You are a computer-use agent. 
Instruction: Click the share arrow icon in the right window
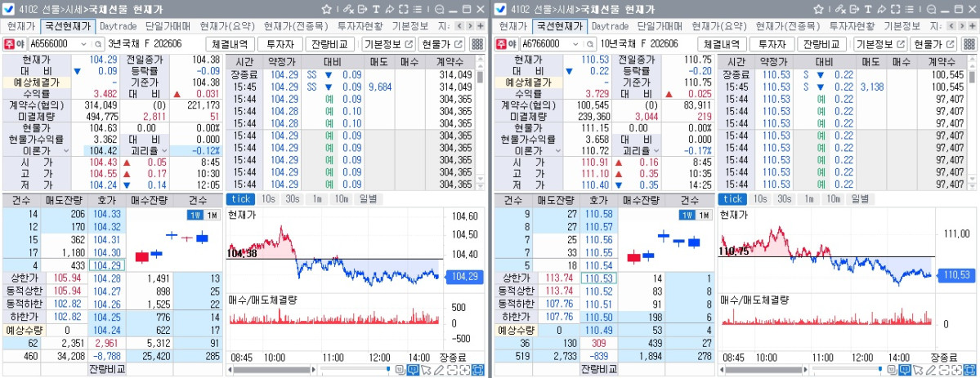pos(880,9)
